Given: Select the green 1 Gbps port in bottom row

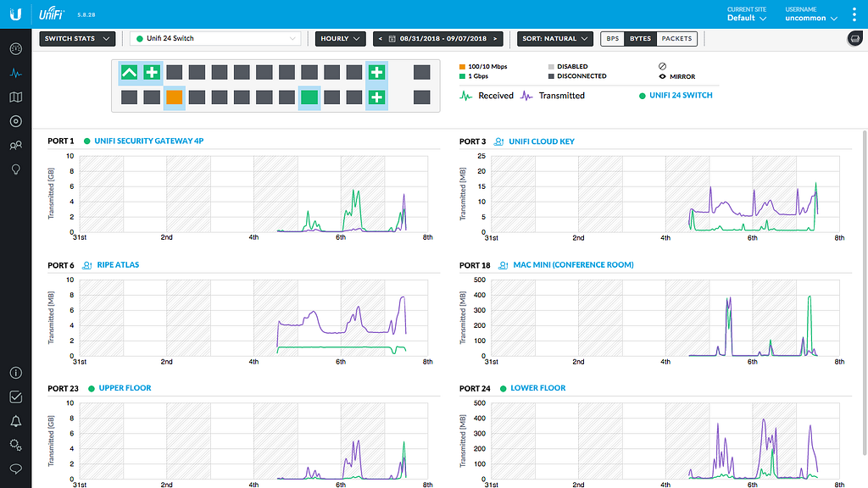Looking at the screenshot, I should pos(309,97).
